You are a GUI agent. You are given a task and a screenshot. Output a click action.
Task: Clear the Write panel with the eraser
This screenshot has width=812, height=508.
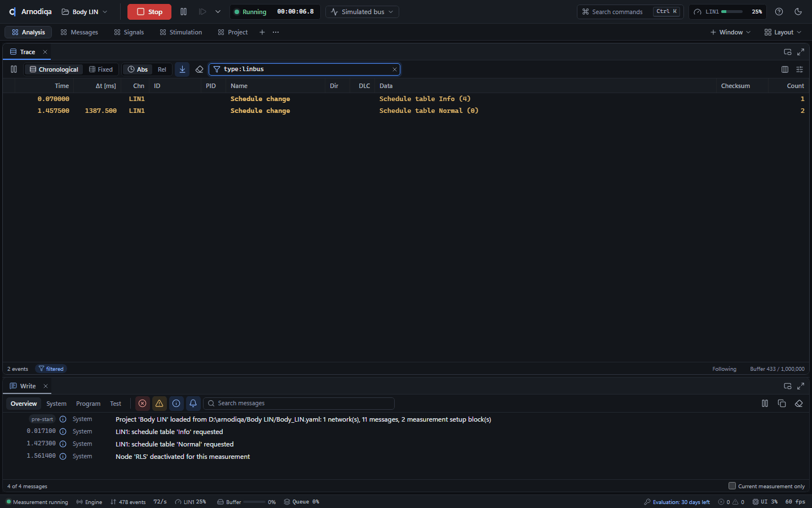pos(798,404)
